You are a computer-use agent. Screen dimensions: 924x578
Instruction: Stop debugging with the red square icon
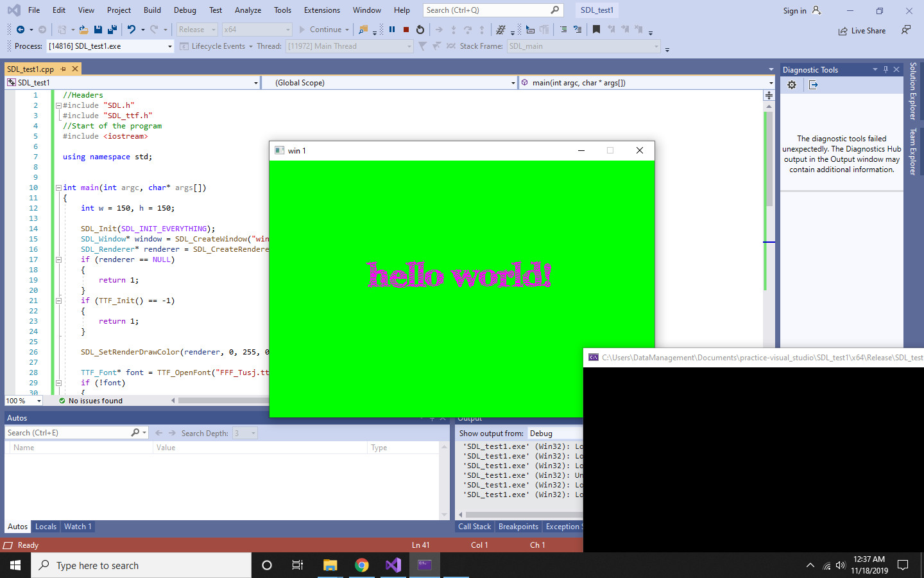coord(406,29)
